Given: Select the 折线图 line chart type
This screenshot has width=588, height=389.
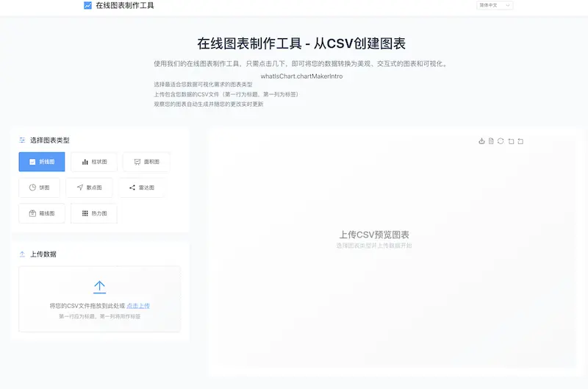Looking at the screenshot, I should coord(42,162).
